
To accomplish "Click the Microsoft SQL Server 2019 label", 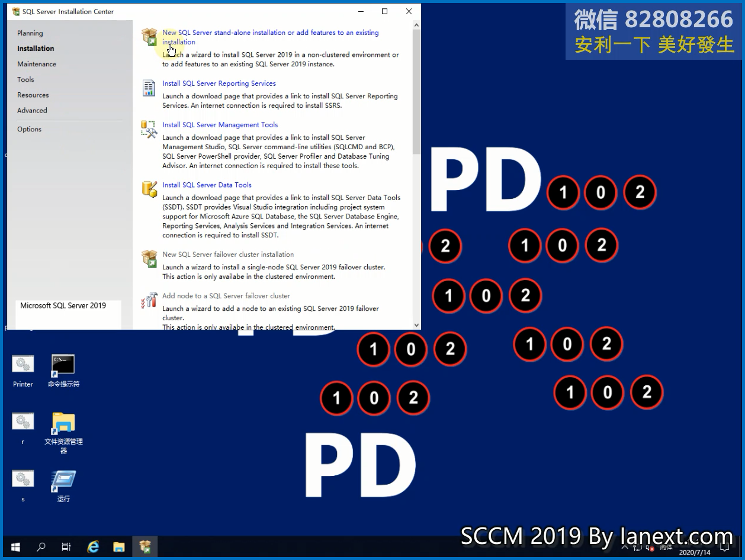I will 63,306.
